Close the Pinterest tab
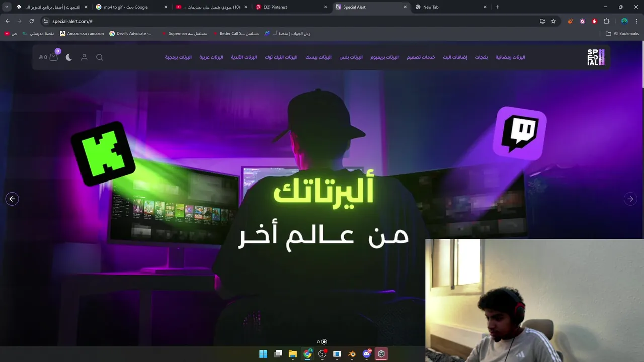The width and height of the screenshot is (644, 362). coord(325,7)
